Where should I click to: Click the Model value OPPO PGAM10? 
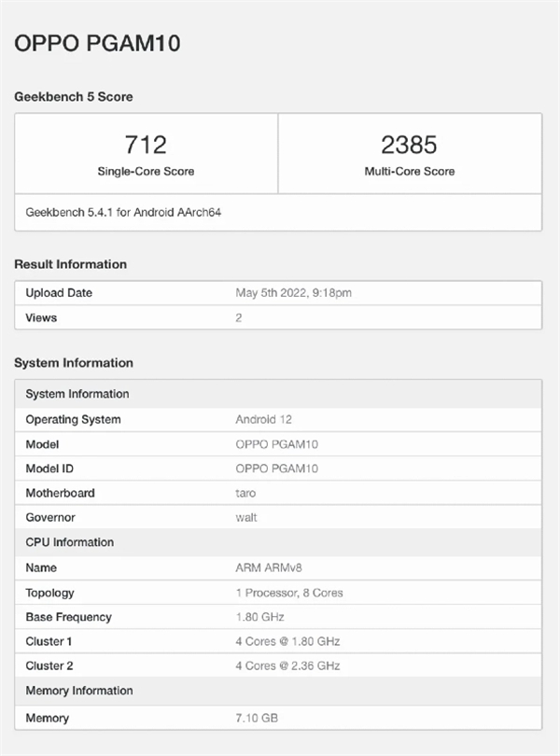pyautogui.click(x=276, y=444)
